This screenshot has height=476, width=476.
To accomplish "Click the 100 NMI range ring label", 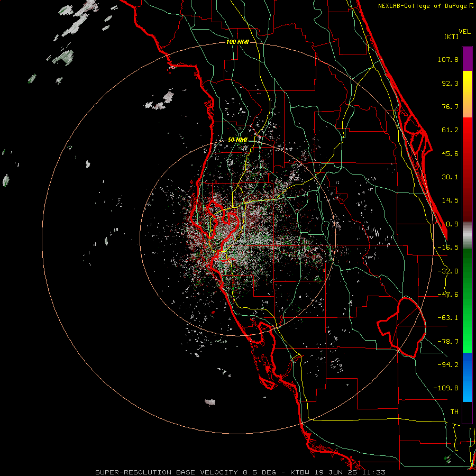I will [237, 42].
